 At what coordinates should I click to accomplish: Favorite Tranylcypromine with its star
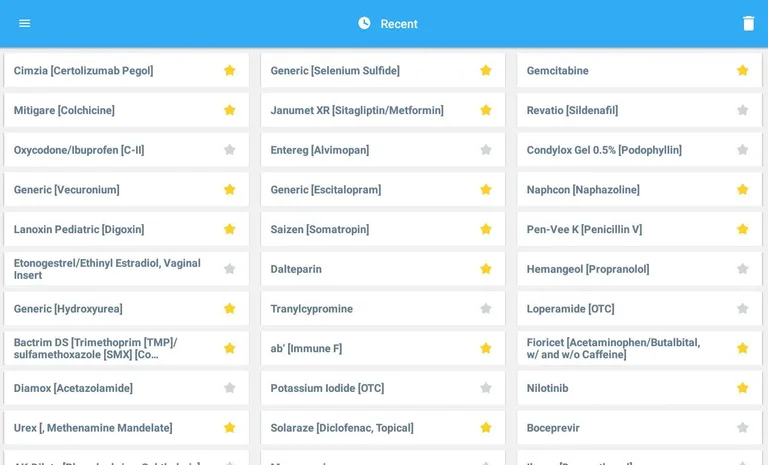pos(485,309)
